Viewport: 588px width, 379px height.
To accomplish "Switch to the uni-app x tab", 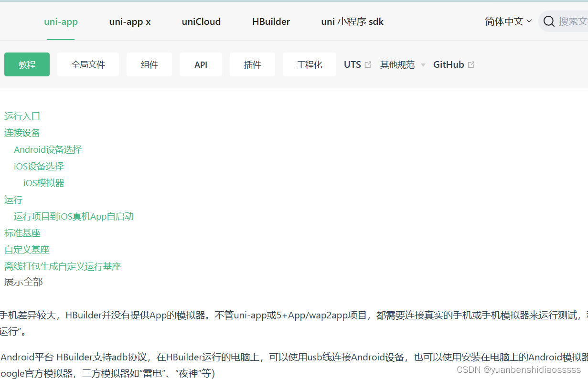I will point(129,21).
